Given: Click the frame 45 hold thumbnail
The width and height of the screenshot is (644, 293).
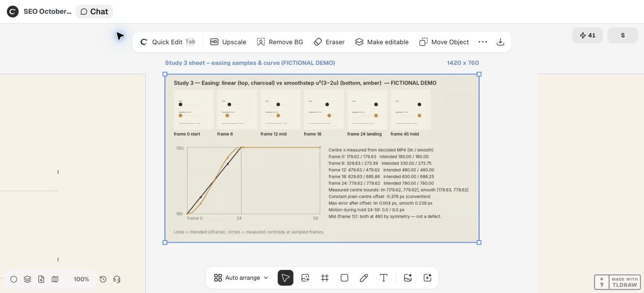Looking at the screenshot, I should tap(410, 110).
